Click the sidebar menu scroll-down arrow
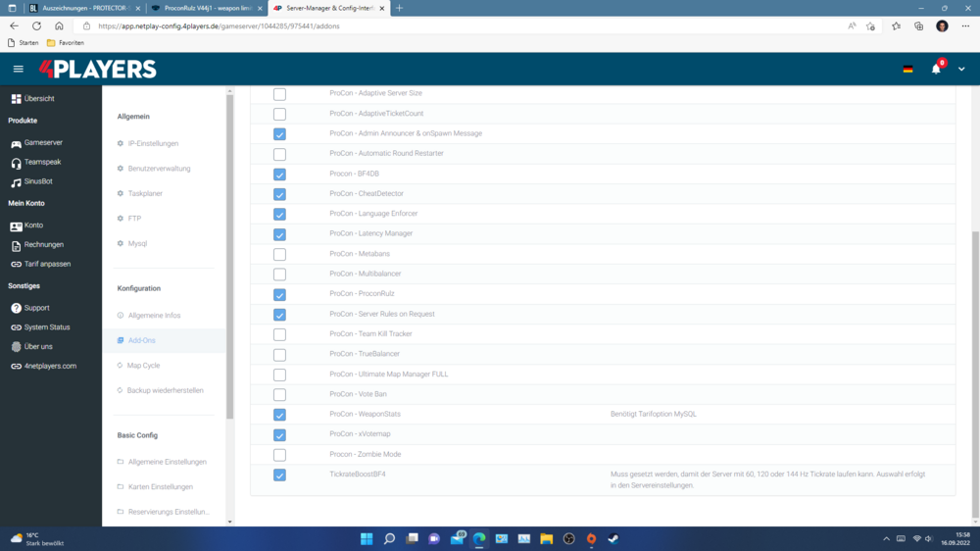This screenshot has width=980, height=551. [229, 522]
